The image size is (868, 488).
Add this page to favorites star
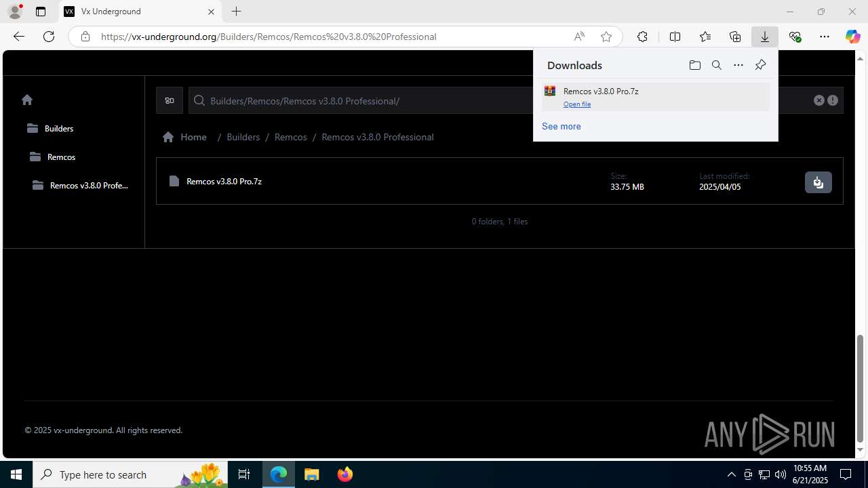point(606,37)
